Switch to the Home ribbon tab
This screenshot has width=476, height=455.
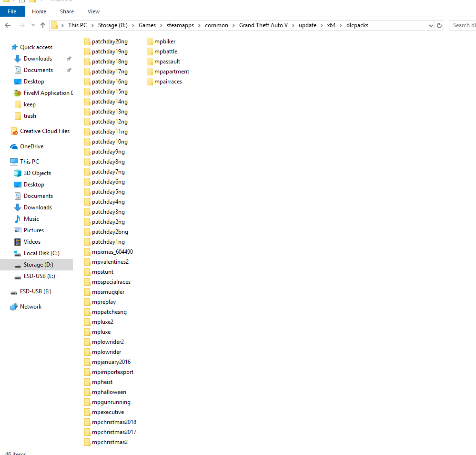pos(39,11)
